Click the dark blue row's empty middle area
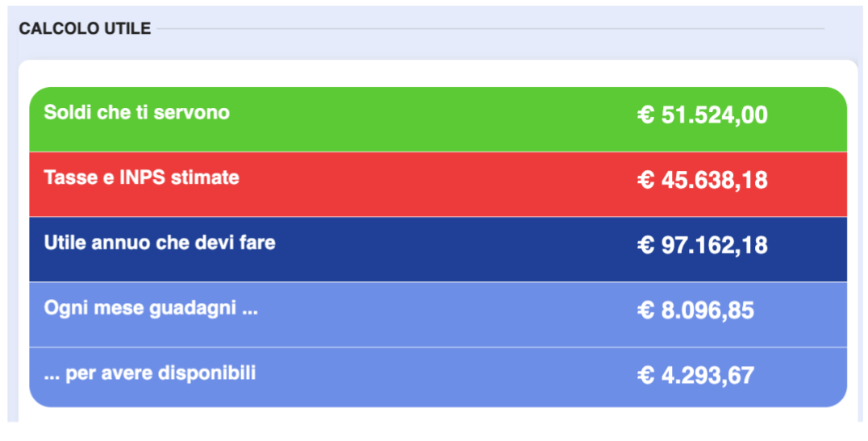This screenshot has width=868, height=441. click(452, 249)
